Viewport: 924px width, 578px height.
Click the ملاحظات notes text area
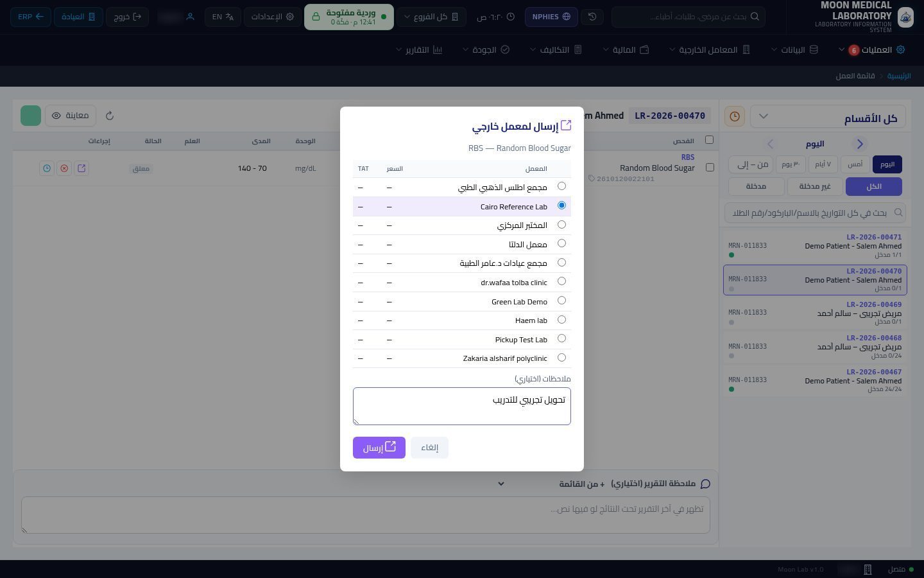(461, 406)
